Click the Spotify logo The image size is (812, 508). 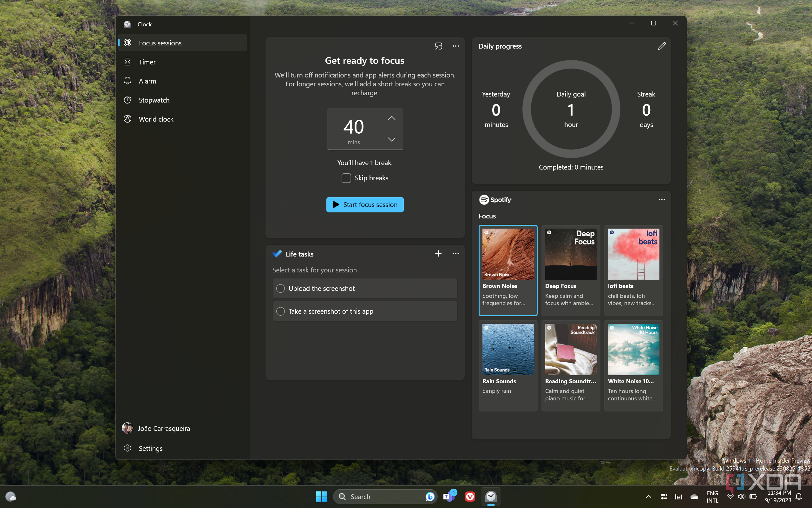pyautogui.click(x=495, y=200)
